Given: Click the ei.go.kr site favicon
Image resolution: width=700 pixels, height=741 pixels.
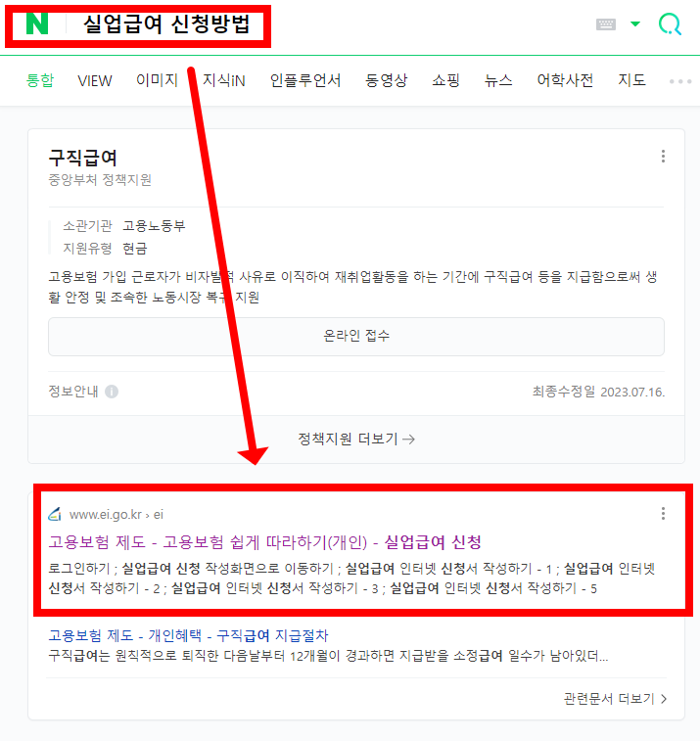Looking at the screenshot, I should click(55, 514).
